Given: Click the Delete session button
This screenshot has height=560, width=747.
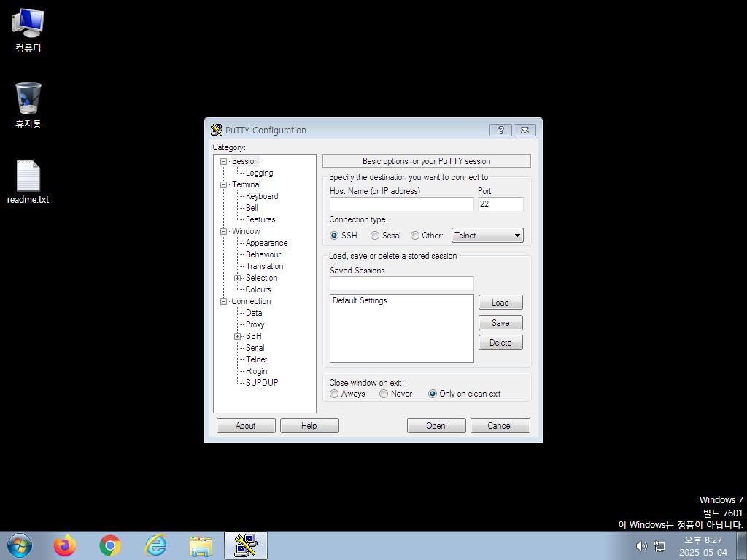Looking at the screenshot, I should click(500, 343).
